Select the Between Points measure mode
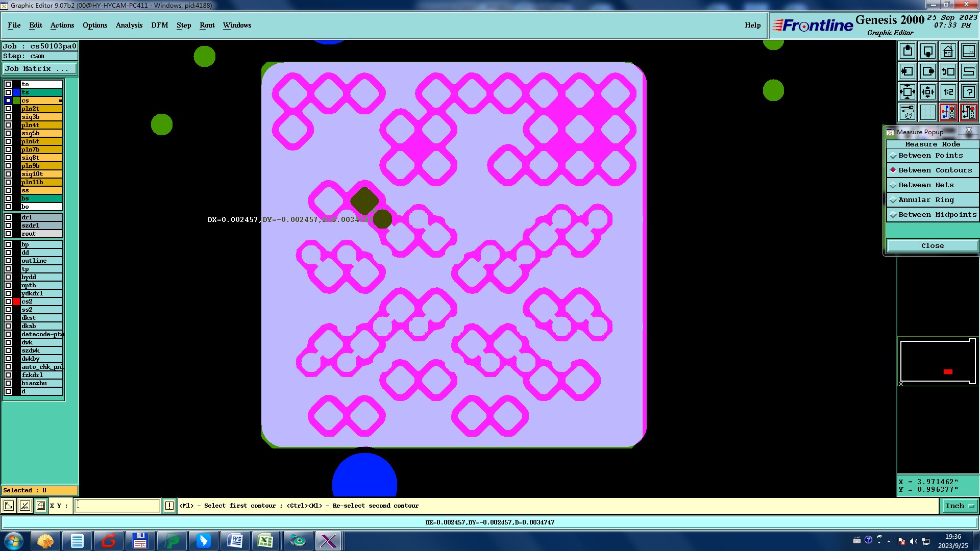Image resolution: width=980 pixels, height=551 pixels. pyautogui.click(x=933, y=156)
